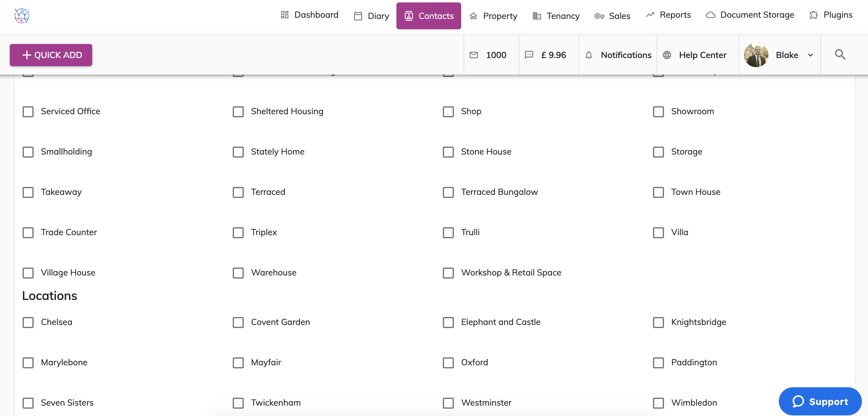Click the email icon showing 1000

coord(474,55)
